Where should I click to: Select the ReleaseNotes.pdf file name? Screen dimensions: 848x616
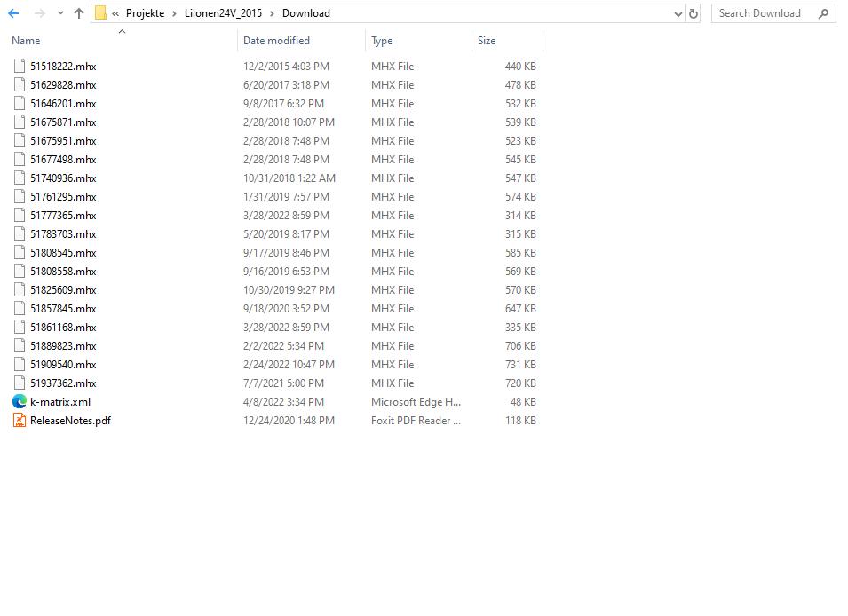pyautogui.click(x=70, y=420)
